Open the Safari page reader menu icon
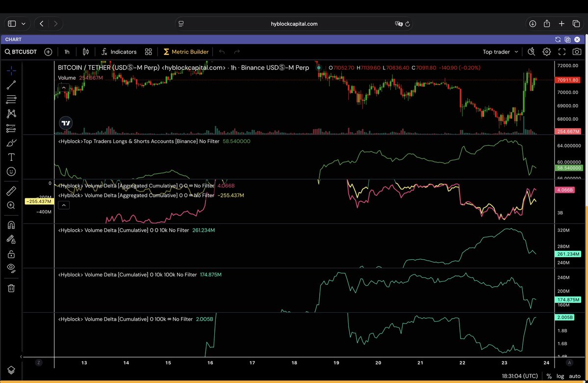Image resolution: width=588 pixels, height=383 pixels. click(181, 24)
